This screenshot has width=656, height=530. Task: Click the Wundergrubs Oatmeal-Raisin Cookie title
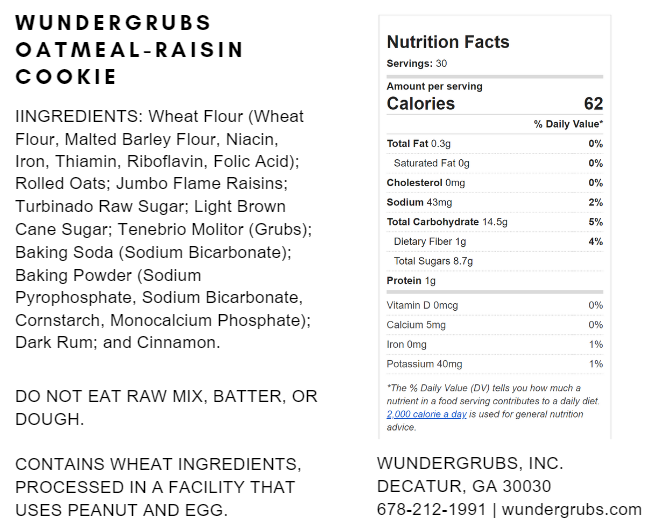click(x=130, y=50)
